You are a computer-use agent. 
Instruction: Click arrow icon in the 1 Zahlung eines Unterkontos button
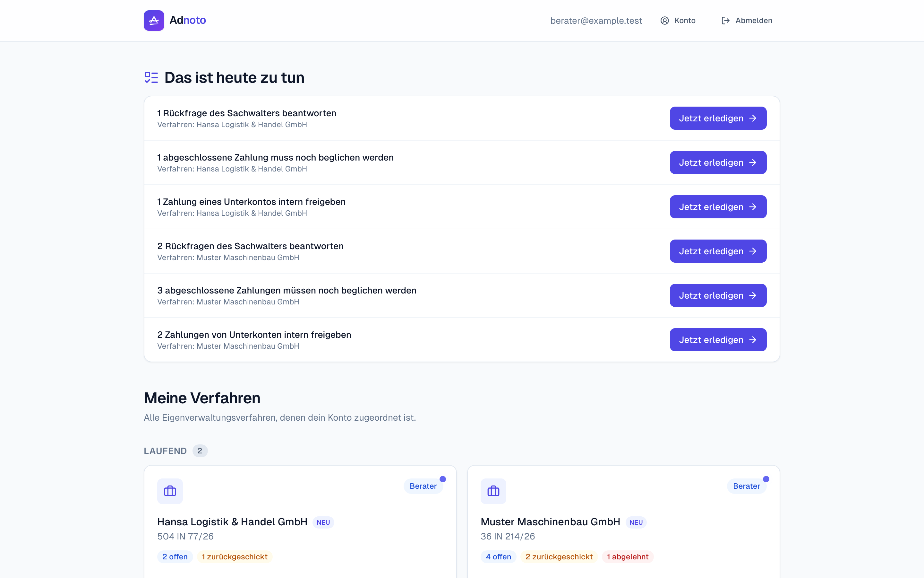pyautogui.click(x=753, y=207)
